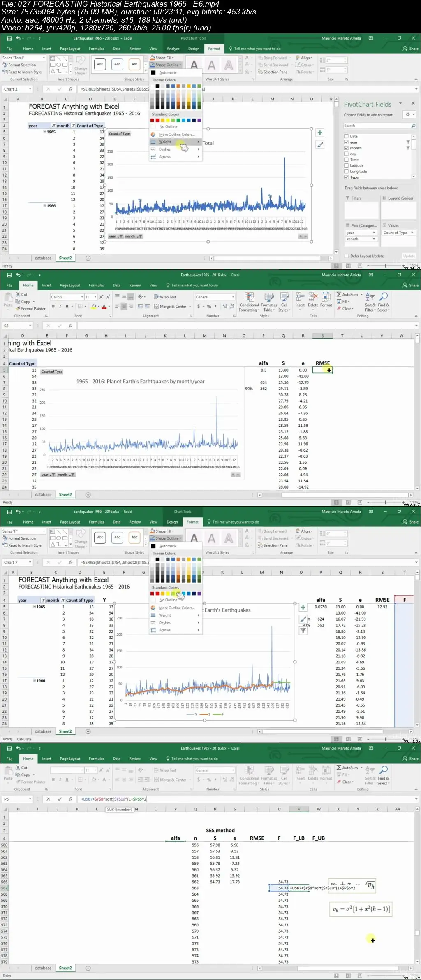Click Merge & Center in the S5 cell window
The image size is (421, 980).
point(171,307)
